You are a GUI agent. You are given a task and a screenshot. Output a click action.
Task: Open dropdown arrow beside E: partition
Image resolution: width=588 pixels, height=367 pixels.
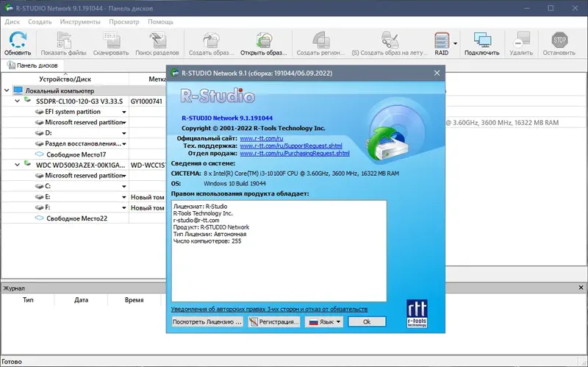click(124, 197)
